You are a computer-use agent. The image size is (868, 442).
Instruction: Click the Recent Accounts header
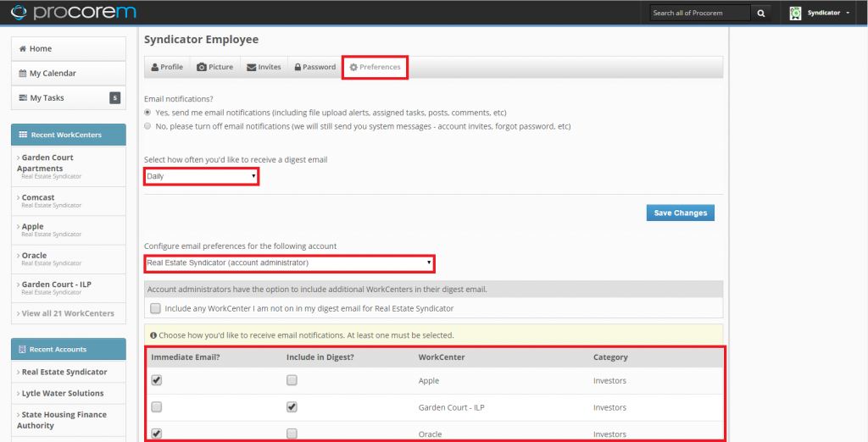pyautogui.click(x=69, y=349)
